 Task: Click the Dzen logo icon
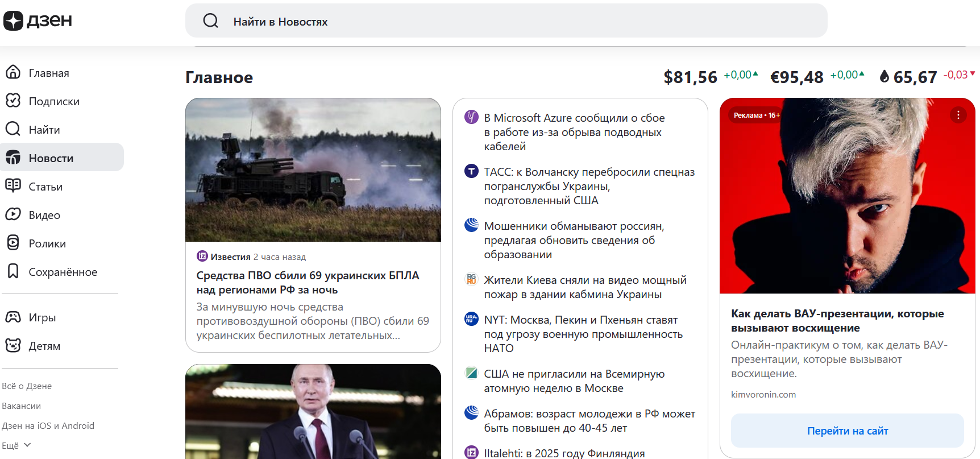pos(13,21)
